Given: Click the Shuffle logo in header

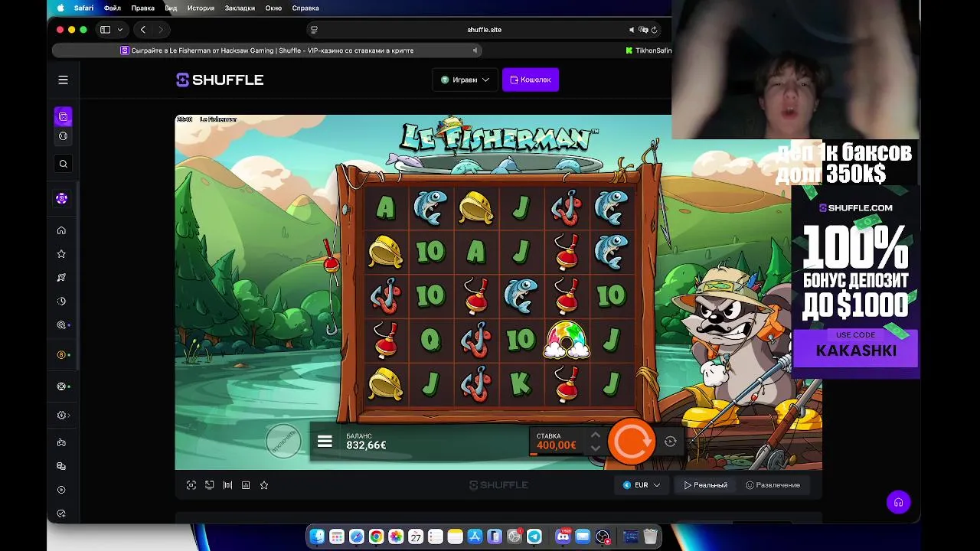Looking at the screenshot, I should point(220,80).
